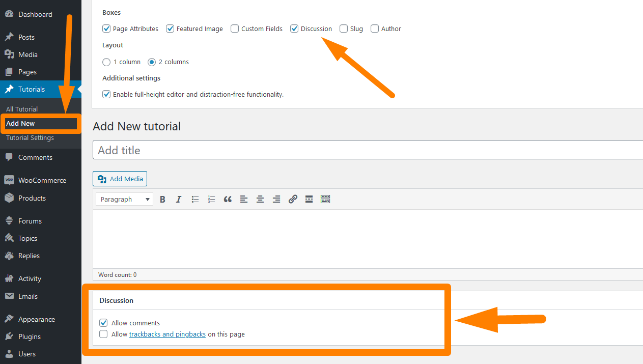This screenshot has height=364, width=643.
Task: Click the WooCommerce logo icon
Action: pyautogui.click(x=9, y=180)
